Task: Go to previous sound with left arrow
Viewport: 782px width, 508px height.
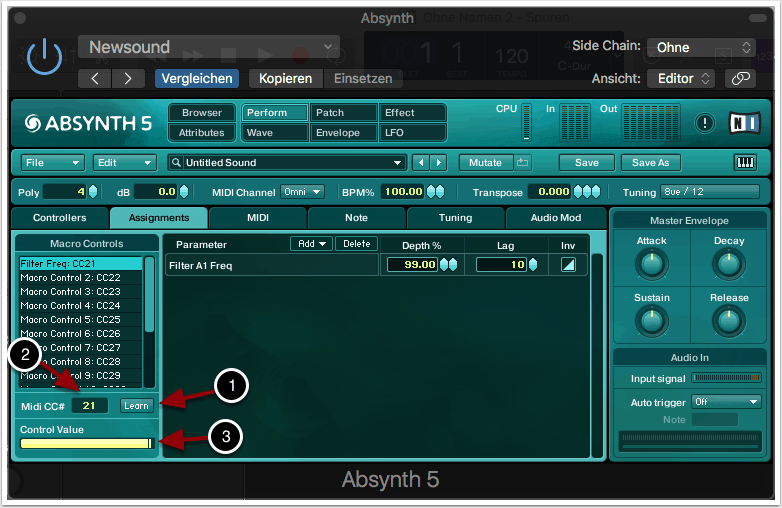Action: 421,163
